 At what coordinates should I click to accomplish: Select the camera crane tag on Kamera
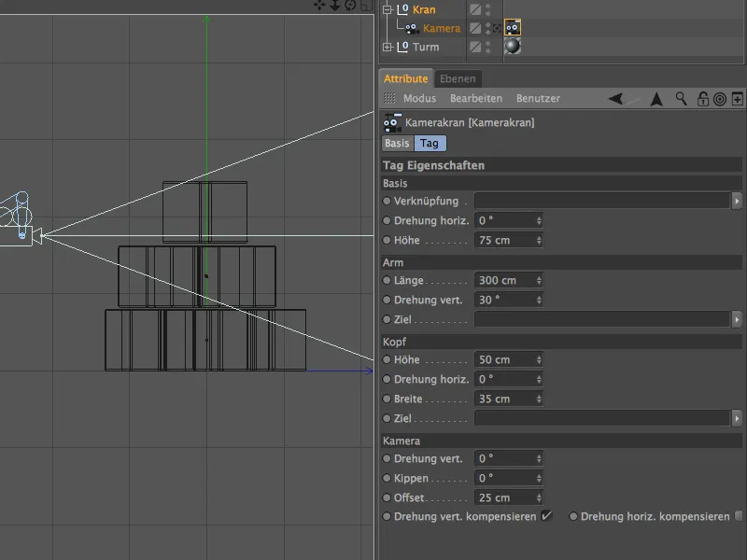pos(513,28)
